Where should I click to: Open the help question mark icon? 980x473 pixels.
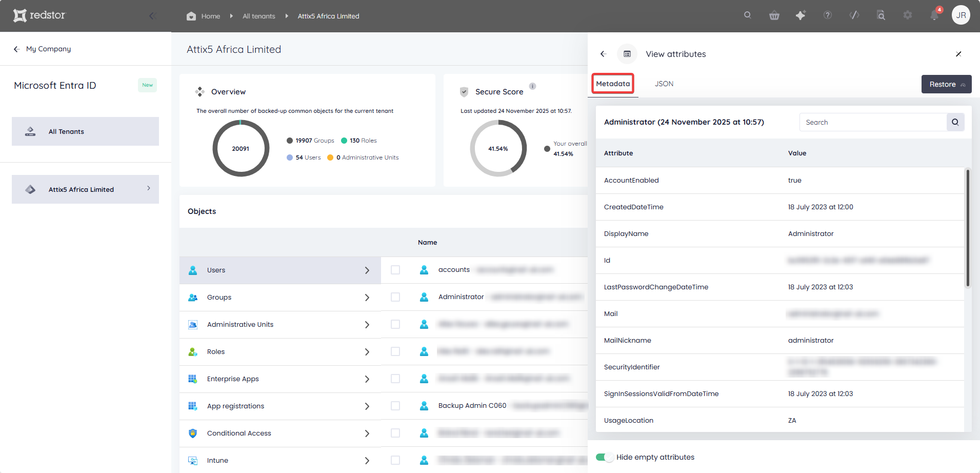click(x=828, y=15)
